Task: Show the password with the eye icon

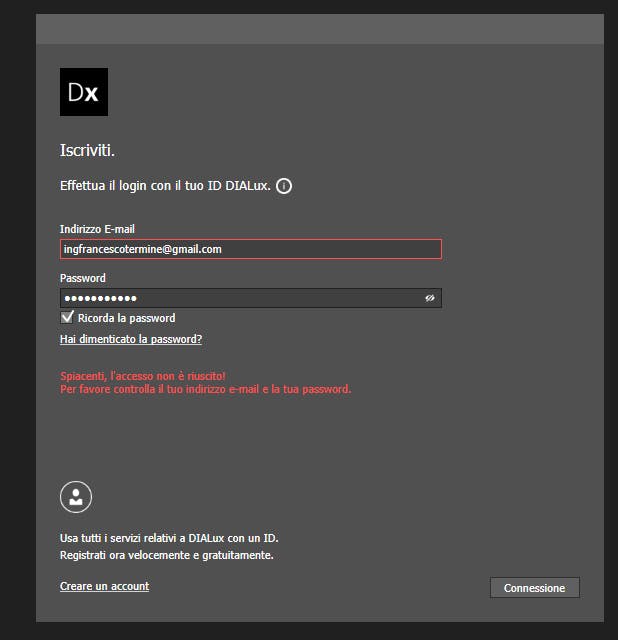Action: 430,298
